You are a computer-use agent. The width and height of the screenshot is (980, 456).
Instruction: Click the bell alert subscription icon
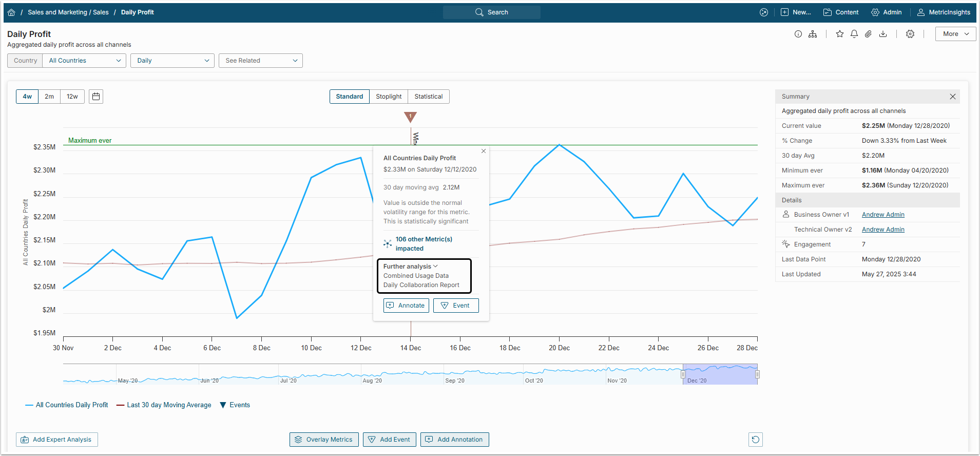(x=854, y=34)
